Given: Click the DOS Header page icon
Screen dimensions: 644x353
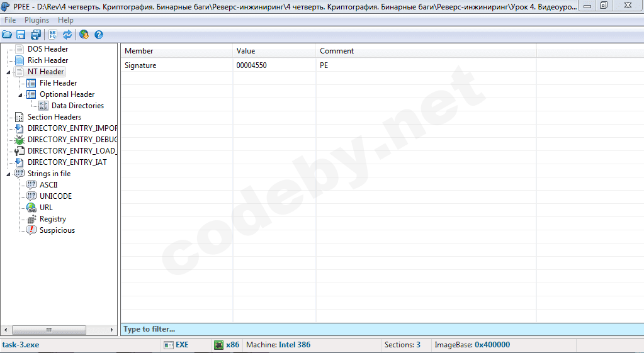Looking at the screenshot, I should pyautogui.click(x=20, y=49).
